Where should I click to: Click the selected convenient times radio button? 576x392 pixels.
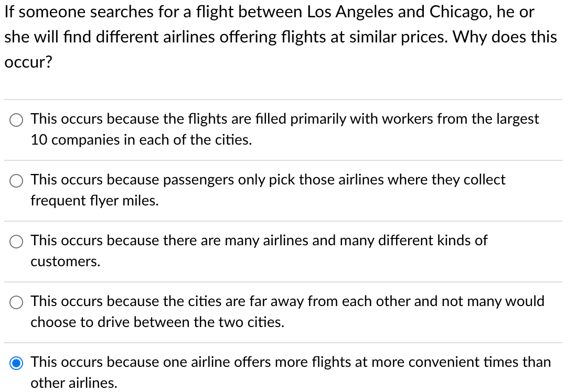(x=16, y=363)
